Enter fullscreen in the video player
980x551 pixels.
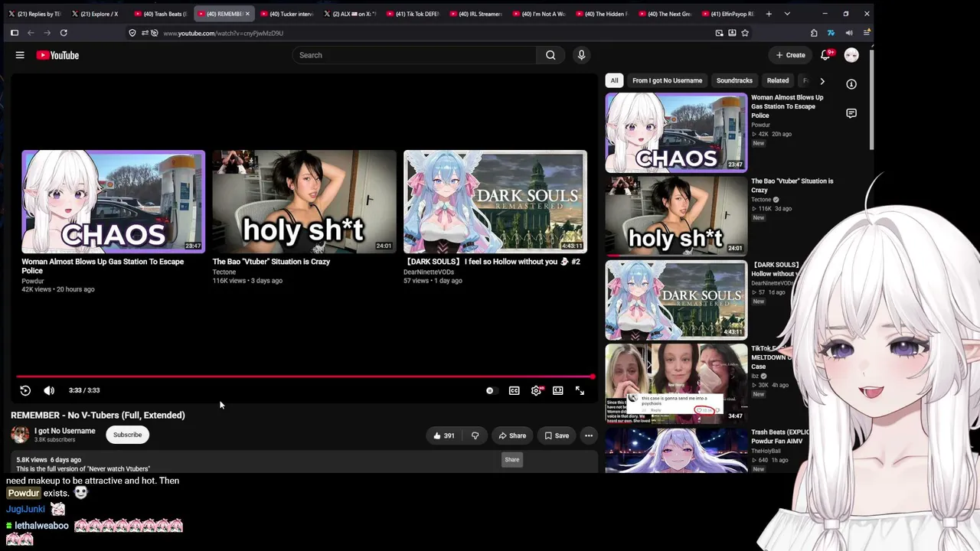tap(580, 390)
